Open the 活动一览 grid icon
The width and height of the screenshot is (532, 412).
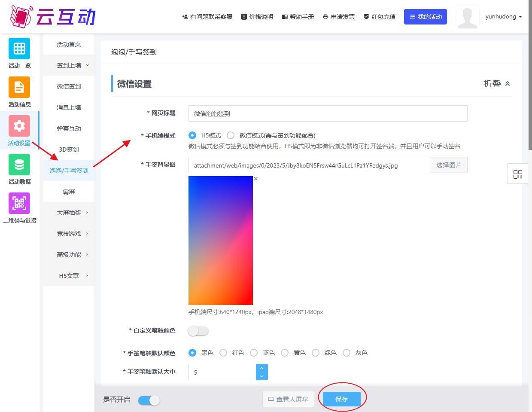(19, 49)
